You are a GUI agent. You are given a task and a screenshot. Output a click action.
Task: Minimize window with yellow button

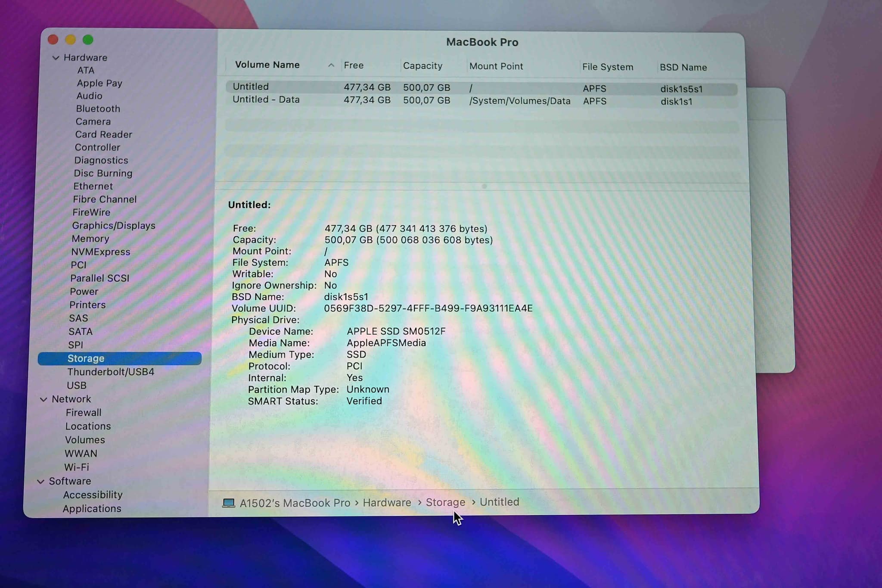[70, 40]
